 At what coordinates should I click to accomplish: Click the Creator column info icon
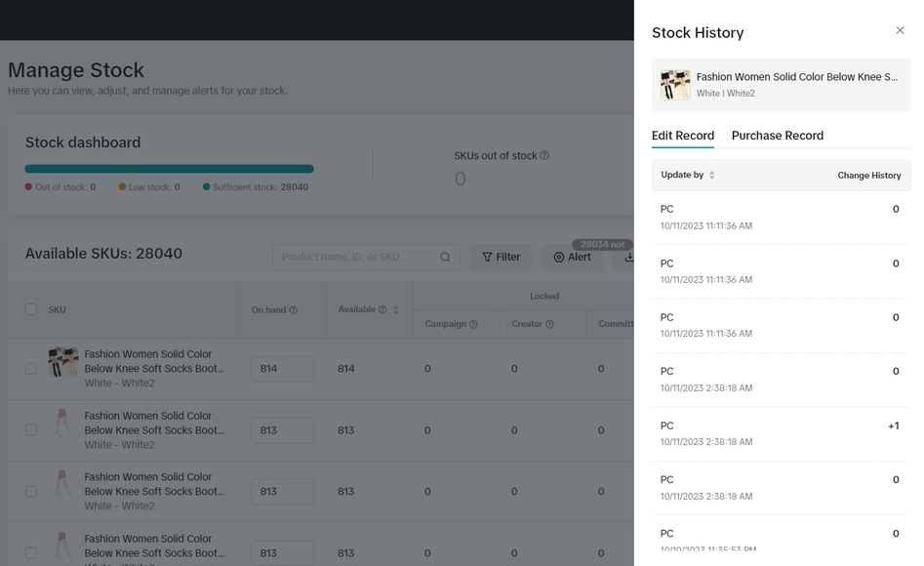click(549, 324)
